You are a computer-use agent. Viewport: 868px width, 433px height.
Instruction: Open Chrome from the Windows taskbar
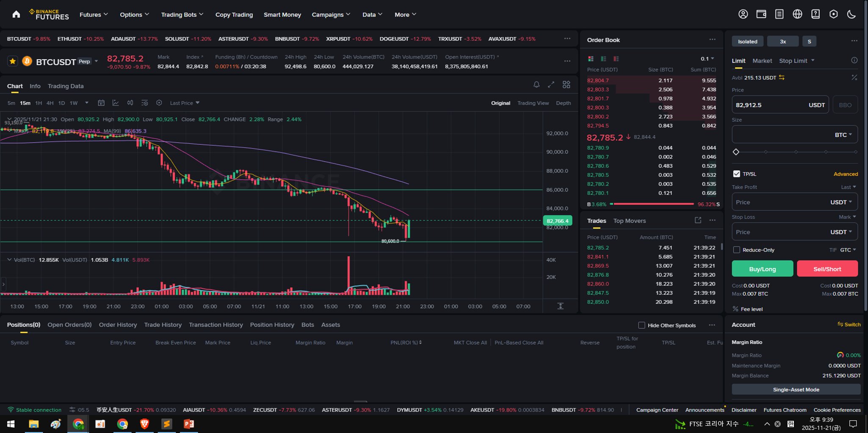click(x=78, y=424)
